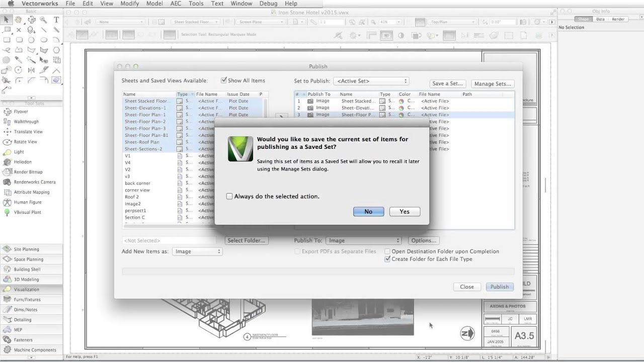Choose the Walkthrough tool
This screenshot has width=644, height=362.
pyautogui.click(x=26, y=122)
